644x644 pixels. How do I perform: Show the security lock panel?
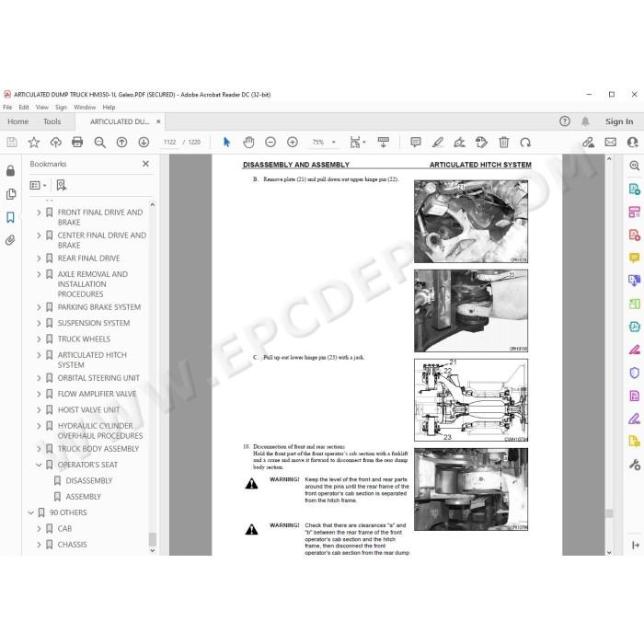point(11,170)
